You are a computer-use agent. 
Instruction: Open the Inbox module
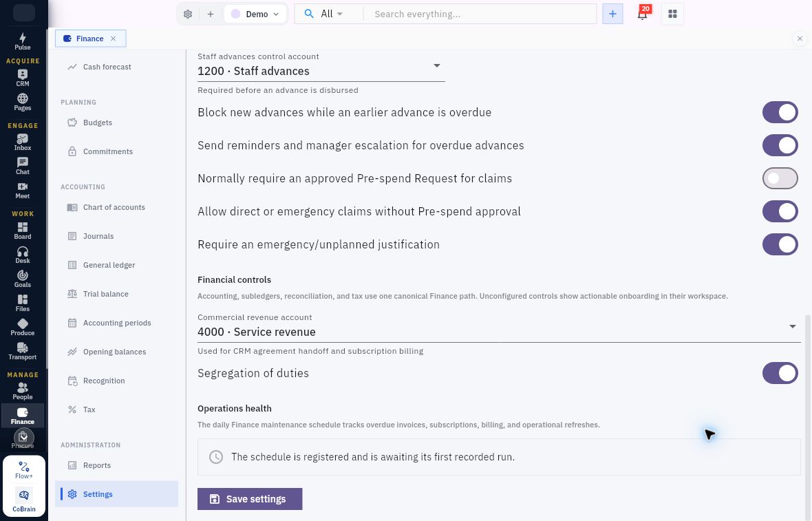pyautogui.click(x=22, y=142)
